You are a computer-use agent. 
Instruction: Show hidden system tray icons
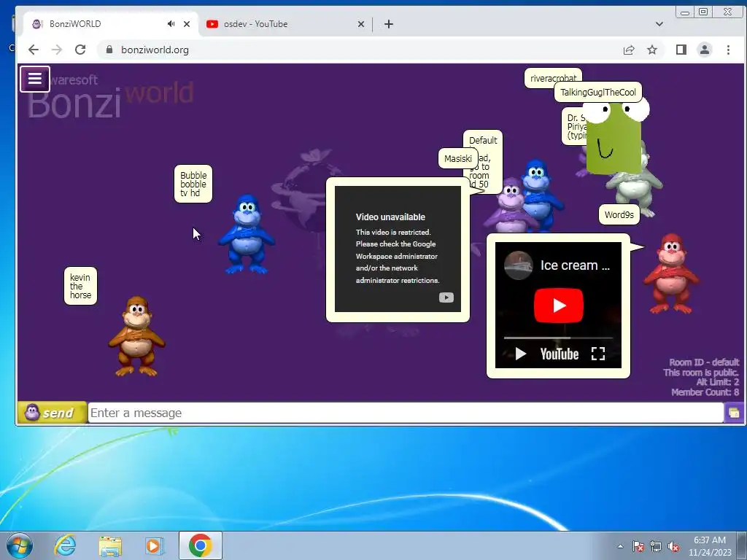[620, 546]
